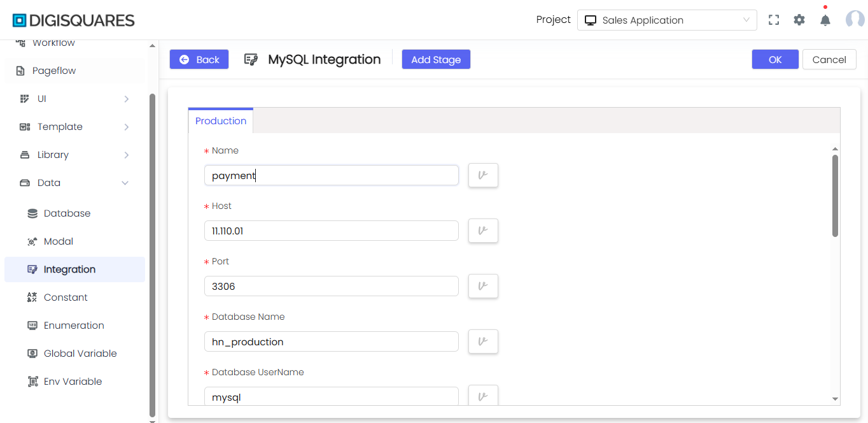Collapse the Data menu chevron
The image size is (868, 423).
coord(125,183)
